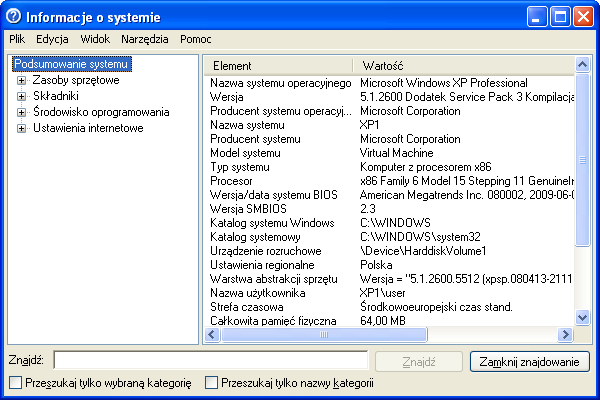The height and width of the screenshot is (400, 600).
Task: Select the Wersja/data systemu BIOS row
Action: coord(389,195)
